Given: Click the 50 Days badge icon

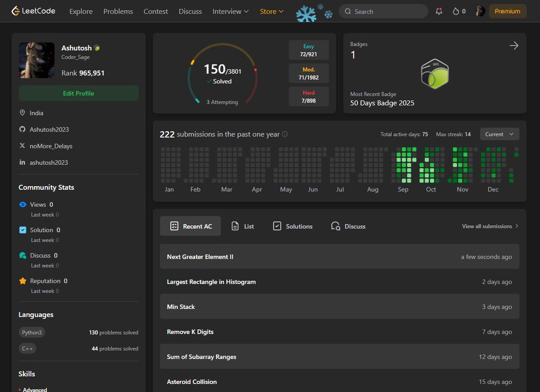Looking at the screenshot, I should click(x=435, y=74).
